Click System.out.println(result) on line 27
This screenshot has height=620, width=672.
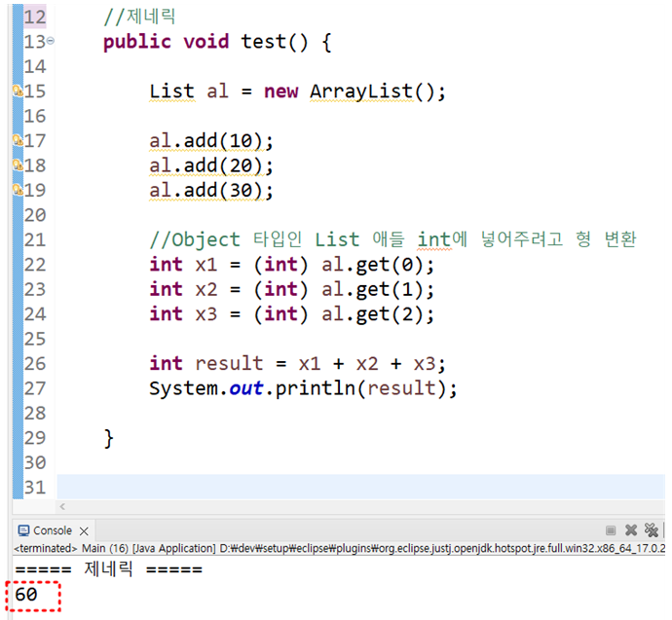[303, 388]
